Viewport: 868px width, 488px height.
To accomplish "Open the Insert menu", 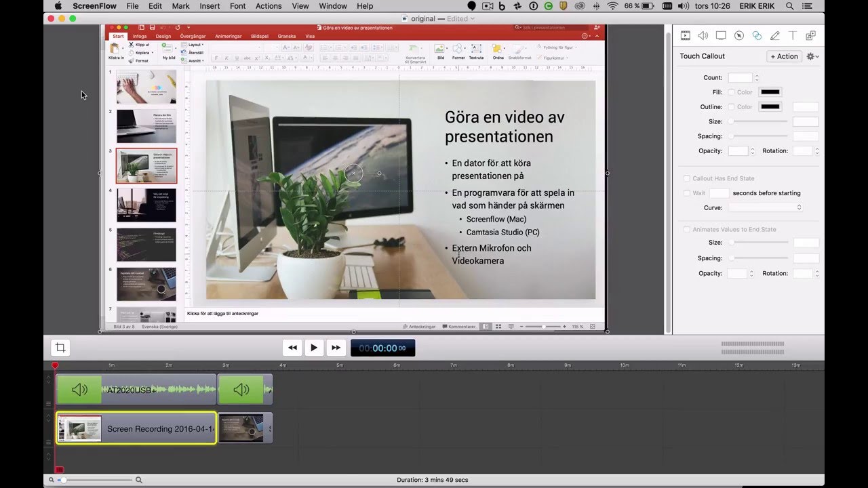I will pyautogui.click(x=210, y=6).
